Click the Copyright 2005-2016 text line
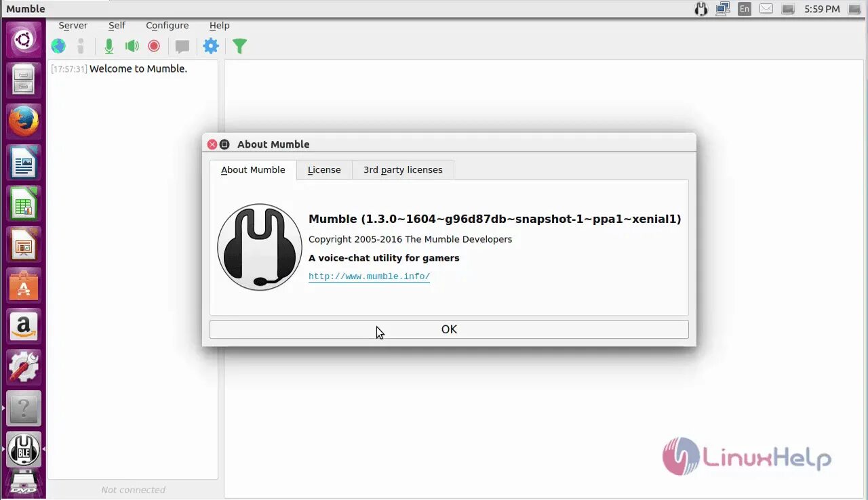This screenshot has width=868, height=500. tap(410, 239)
